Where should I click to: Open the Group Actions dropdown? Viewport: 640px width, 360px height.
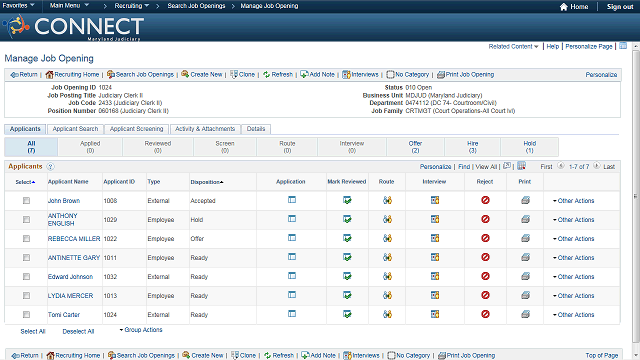[x=141, y=330]
